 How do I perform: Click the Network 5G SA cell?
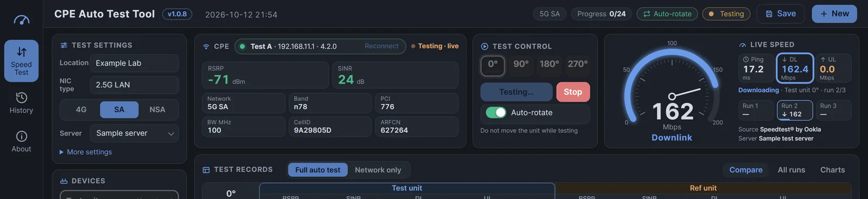pos(244,103)
